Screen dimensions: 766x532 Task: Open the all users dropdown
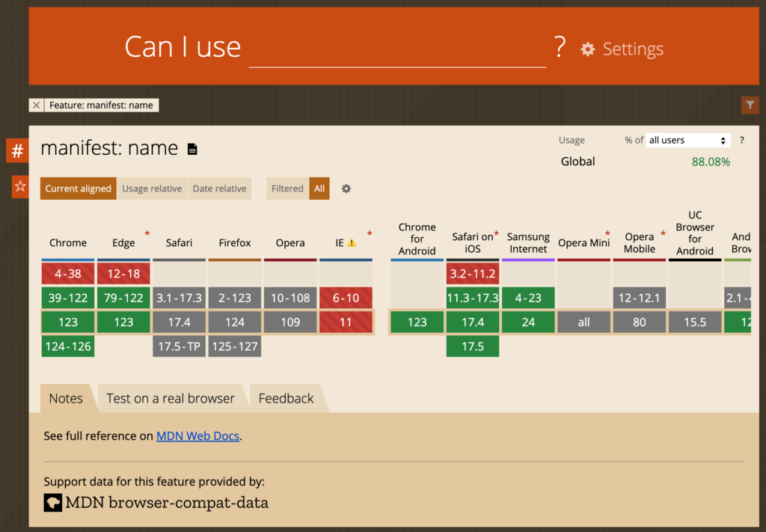(x=688, y=140)
